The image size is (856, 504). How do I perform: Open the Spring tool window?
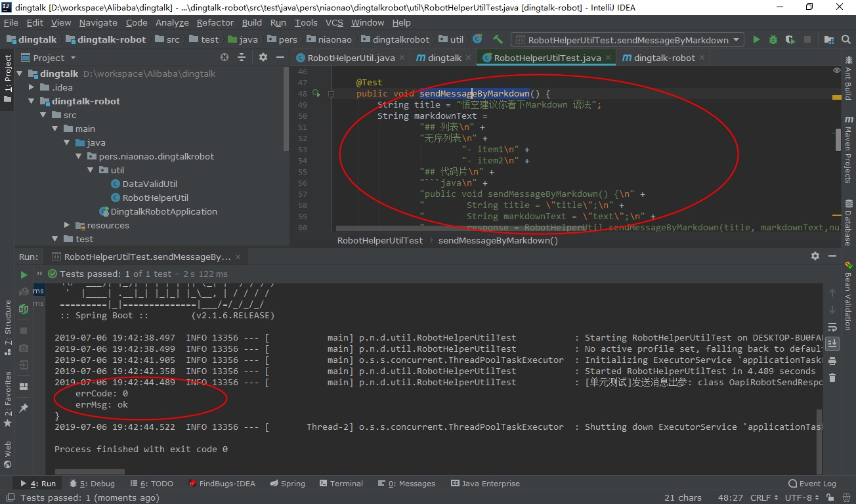(287, 484)
